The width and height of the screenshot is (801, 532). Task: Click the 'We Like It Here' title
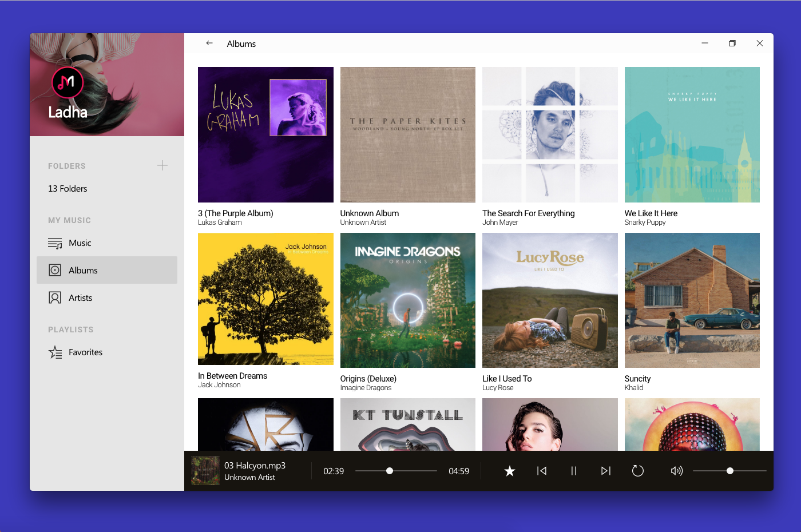(651, 213)
